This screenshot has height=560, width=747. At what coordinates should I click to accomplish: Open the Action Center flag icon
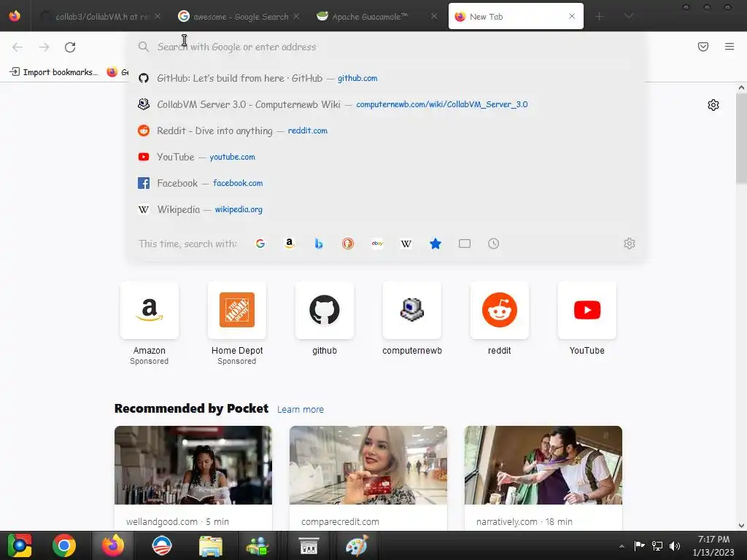[x=639, y=545]
